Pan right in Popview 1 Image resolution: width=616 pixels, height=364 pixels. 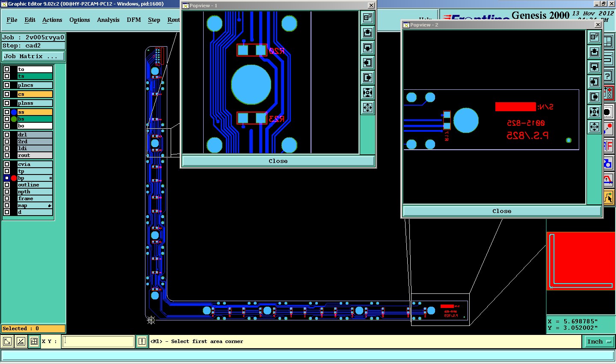tap(367, 77)
